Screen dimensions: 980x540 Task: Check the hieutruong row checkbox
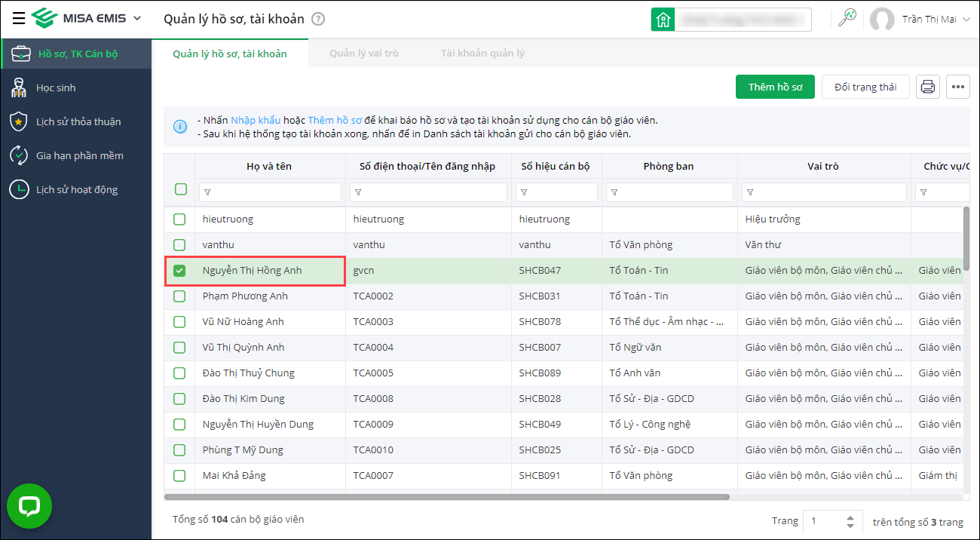pos(179,219)
